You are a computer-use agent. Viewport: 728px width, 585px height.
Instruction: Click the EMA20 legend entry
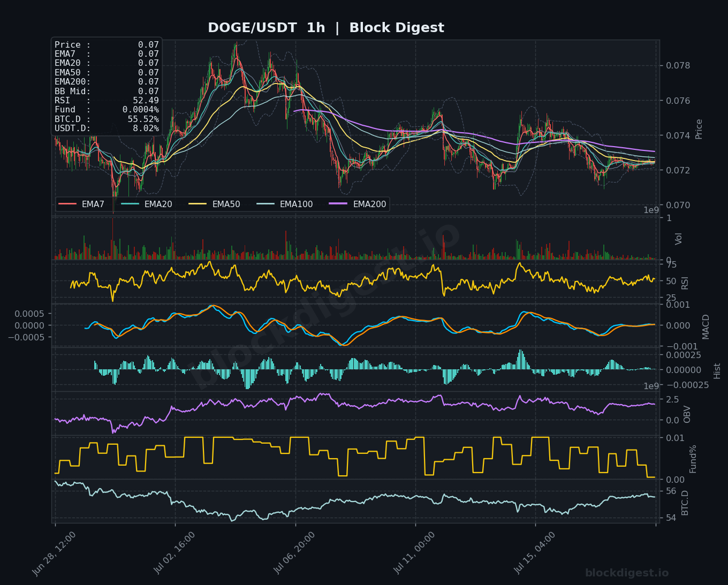click(x=147, y=204)
